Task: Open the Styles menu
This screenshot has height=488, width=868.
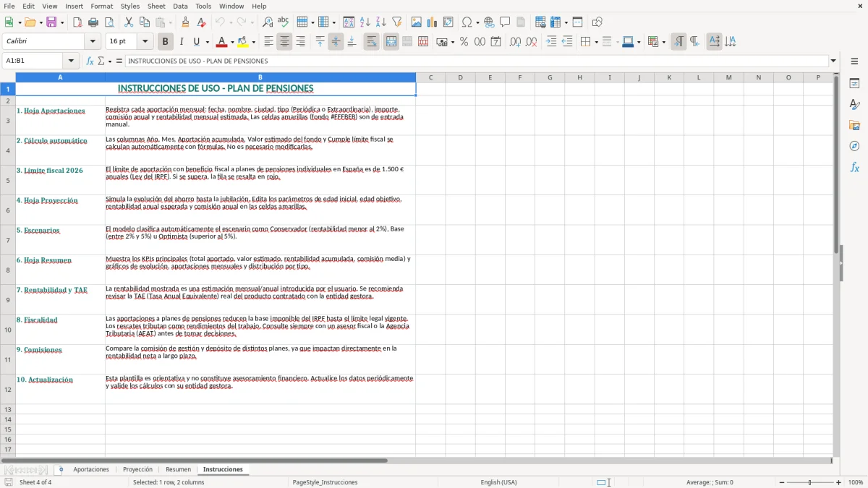Action: tap(130, 6)
